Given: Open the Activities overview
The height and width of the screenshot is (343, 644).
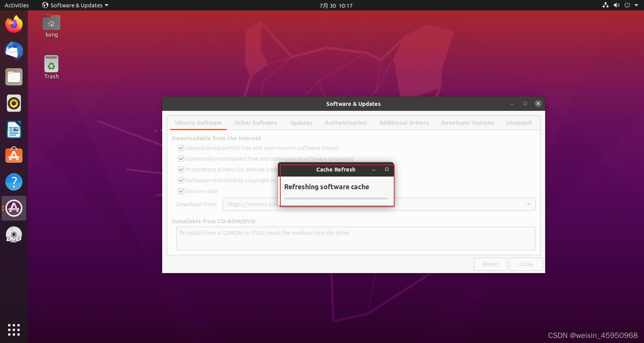Looking at the screenshot, I should [x=17, y=5].
